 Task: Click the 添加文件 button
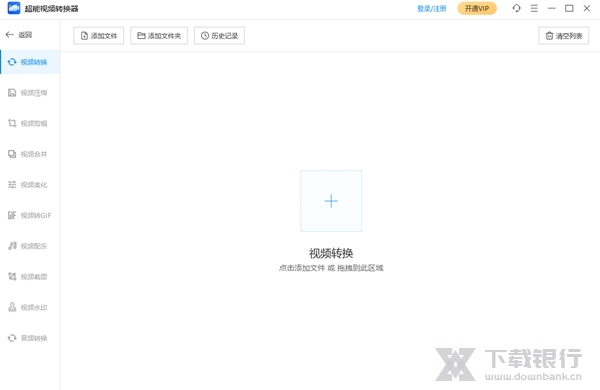pyautogui.click(x=99, y=36)
